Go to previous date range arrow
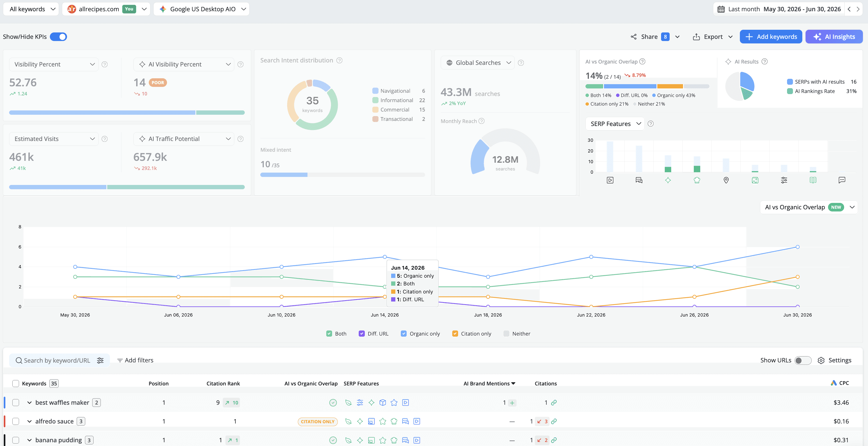This screenshot has height=446, width=868. [849, 9]
